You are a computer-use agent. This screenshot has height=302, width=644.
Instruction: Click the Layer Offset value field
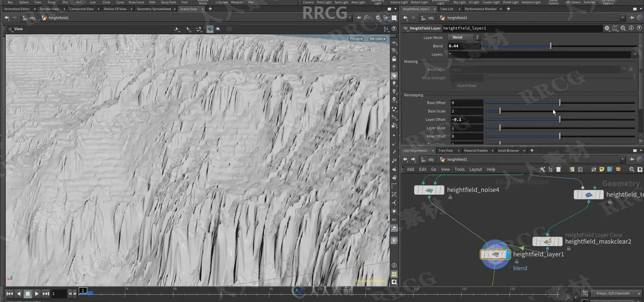[x=467, y=119]
